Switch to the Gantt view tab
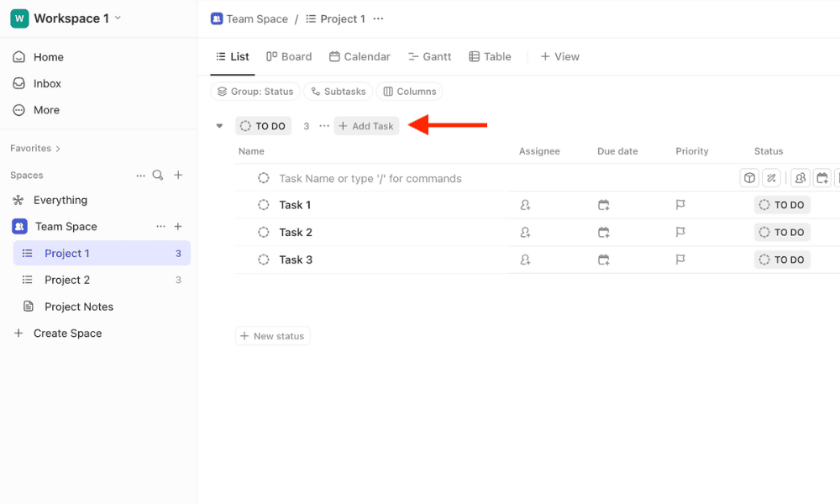This screenshot has width=840, height=504. pyautogui.click(x=429, y=57)
